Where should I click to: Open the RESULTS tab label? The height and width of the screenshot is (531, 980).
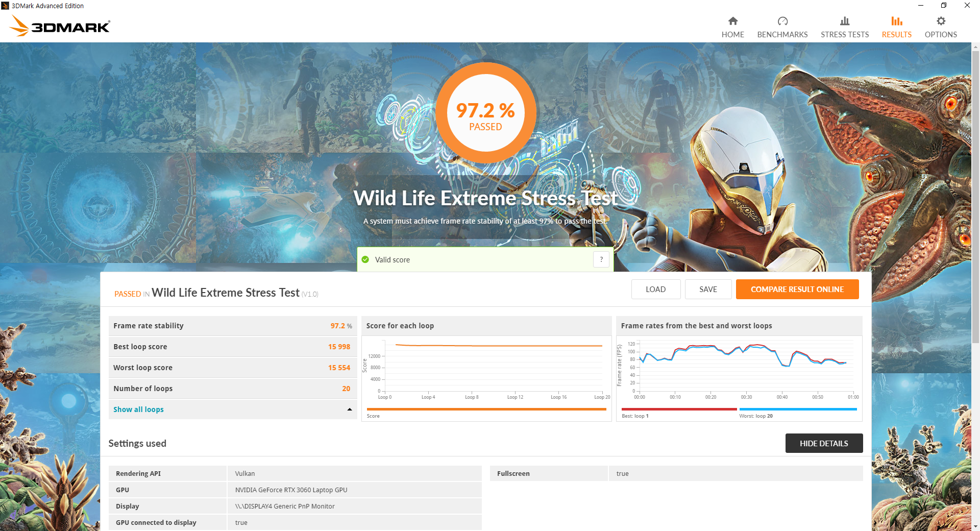897,35
